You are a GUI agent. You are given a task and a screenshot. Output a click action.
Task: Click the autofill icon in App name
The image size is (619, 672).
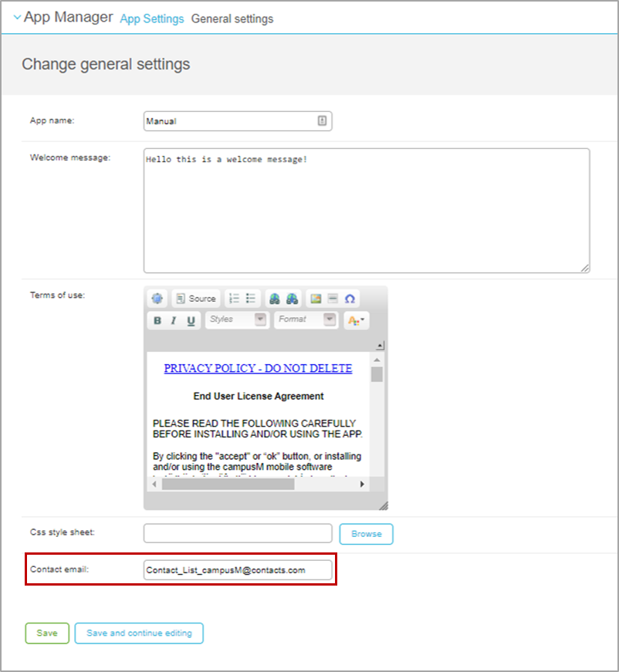click(322, 121)
